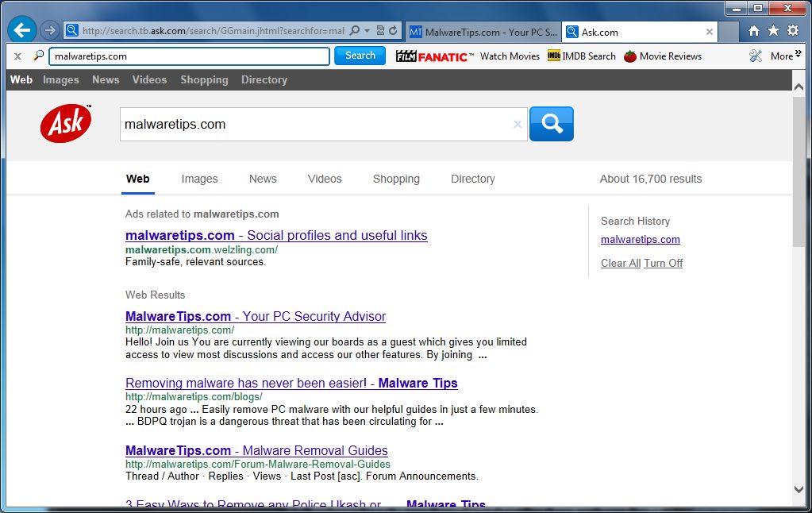Open Removing malware has never been easier result
This screenshot has height=513, width=812.
(x=291, y=383)
